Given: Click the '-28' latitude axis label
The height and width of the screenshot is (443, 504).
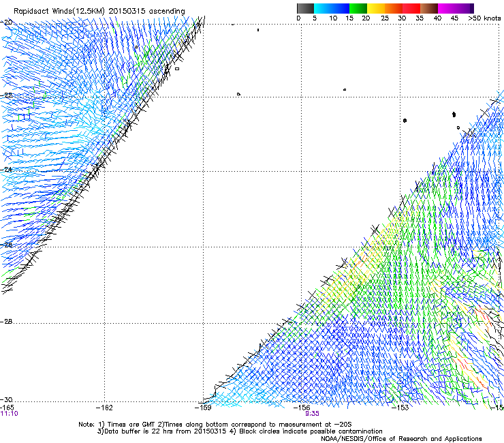Looking at the screenshot, I should click(x=6, y=322).
